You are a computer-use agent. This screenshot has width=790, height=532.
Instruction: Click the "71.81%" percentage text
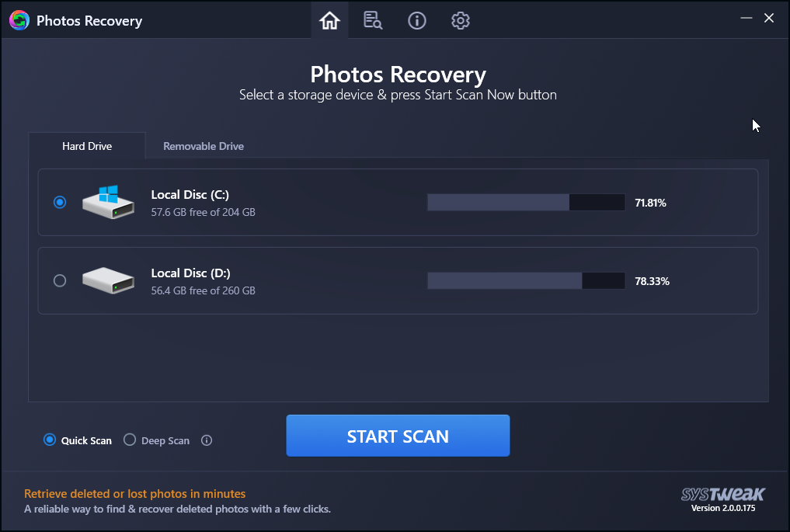click(650, 203)
